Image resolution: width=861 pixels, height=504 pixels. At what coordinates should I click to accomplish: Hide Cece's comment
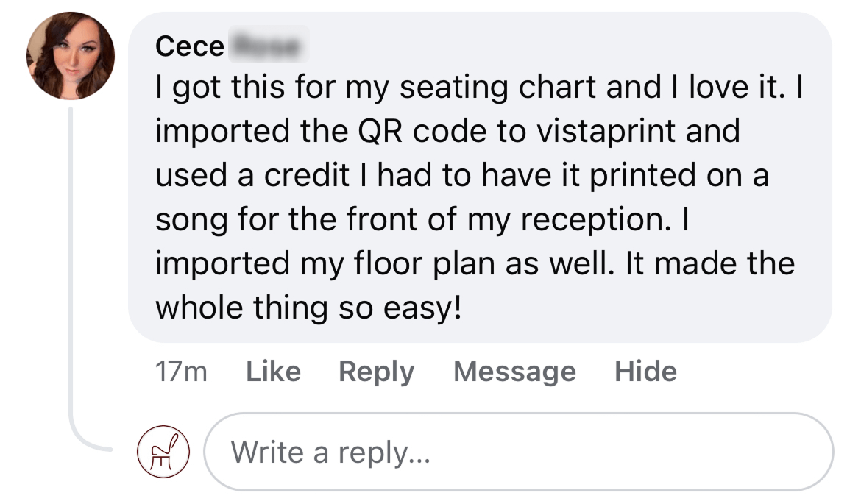(645, 372)
